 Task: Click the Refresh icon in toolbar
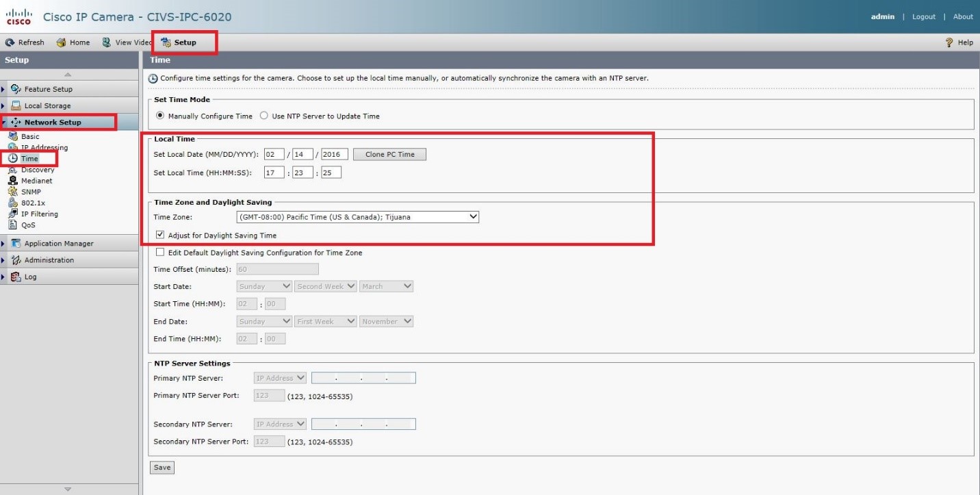point(10,42)
